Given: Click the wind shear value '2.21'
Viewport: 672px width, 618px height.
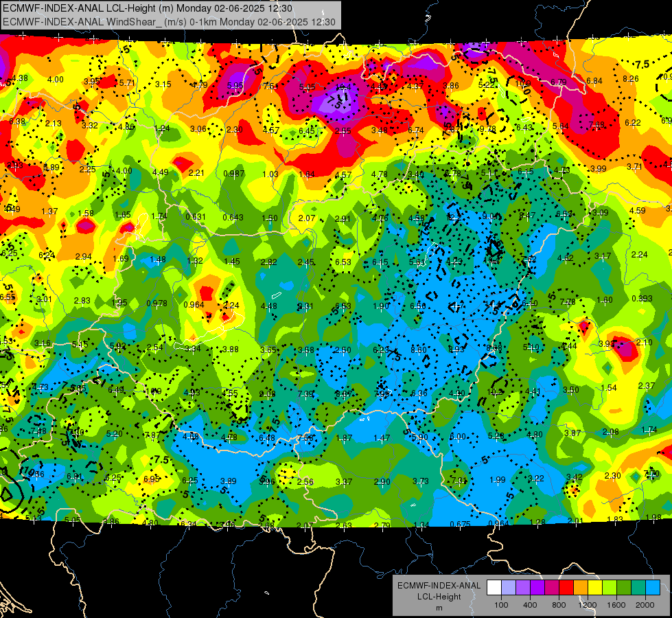Looking at the screenshot, I should [x=196, y=172].
